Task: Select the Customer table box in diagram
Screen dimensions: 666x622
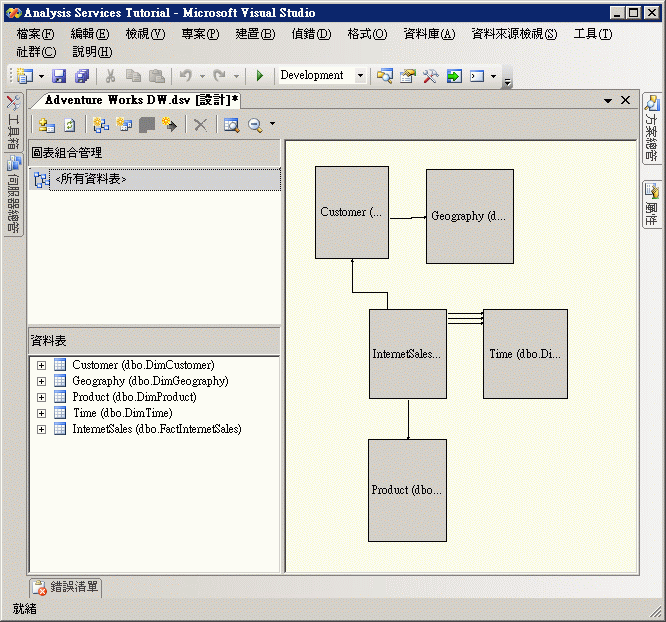Action: coord(352,212)
